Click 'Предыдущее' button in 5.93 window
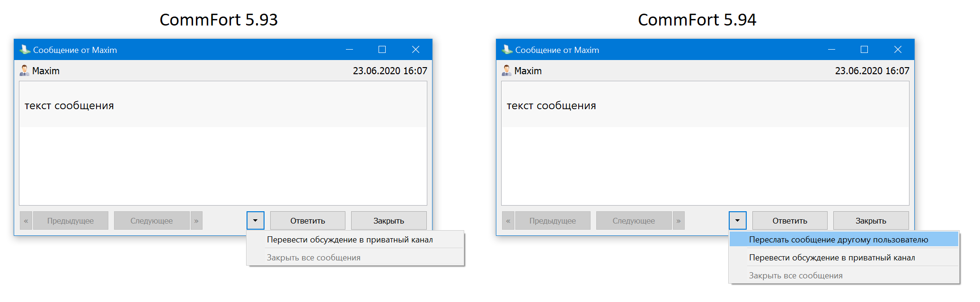The width and height of the screenshot is (980, 302). 71,220
